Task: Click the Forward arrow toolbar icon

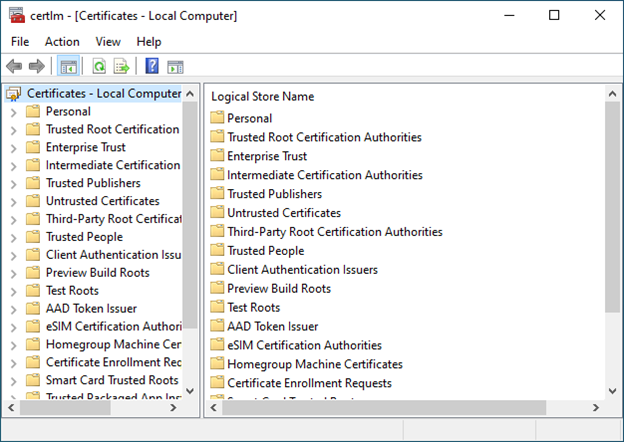Action: pyautogui.click(x=37, y=66)
